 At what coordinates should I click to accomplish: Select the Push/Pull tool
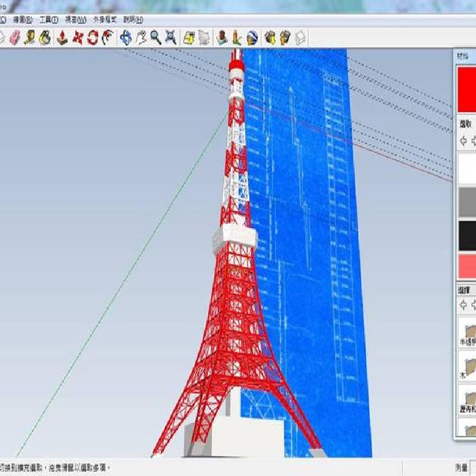click(x=62, y=38)
